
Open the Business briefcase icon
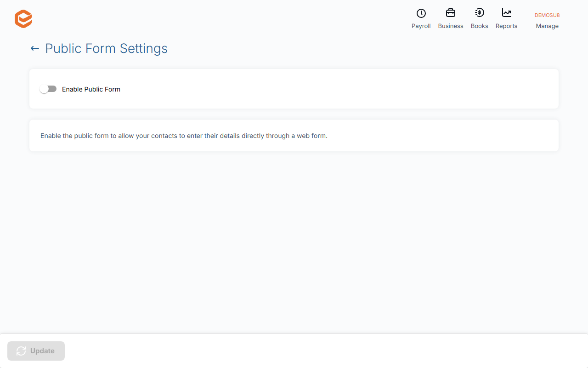pos(451,13)
